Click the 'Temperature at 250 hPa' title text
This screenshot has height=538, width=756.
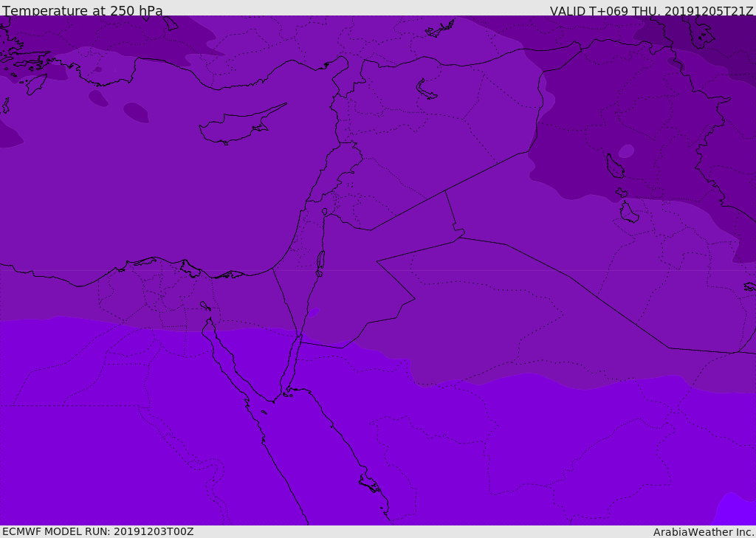tap(83, 10)
